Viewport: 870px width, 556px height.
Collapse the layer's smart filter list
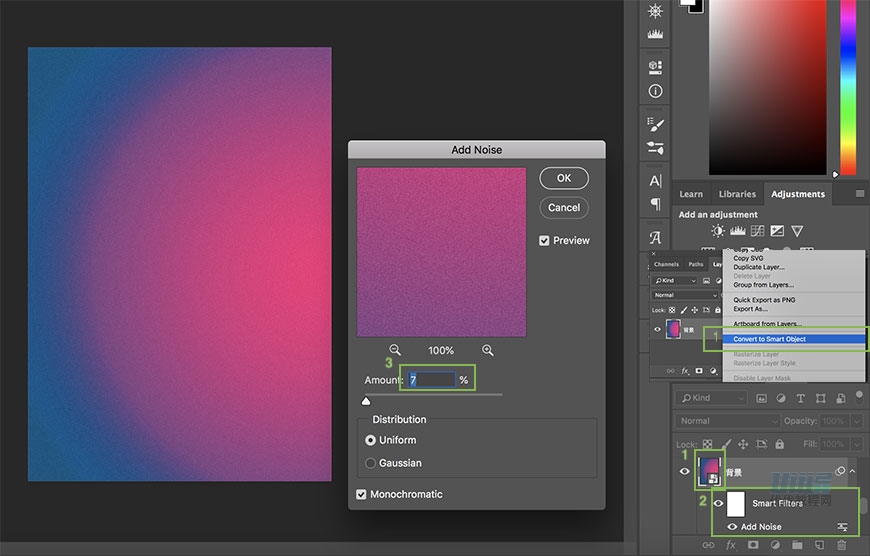(852, 471)
